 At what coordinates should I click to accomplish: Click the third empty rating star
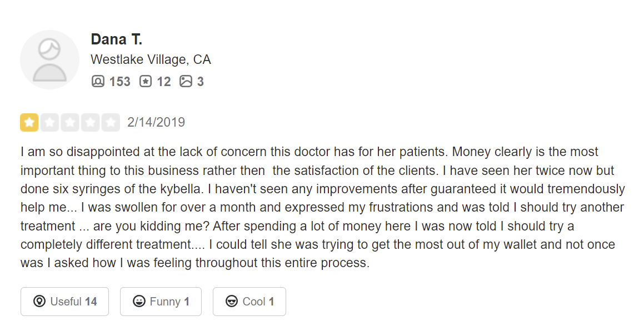pyautogui.click(x=70, y=122)
